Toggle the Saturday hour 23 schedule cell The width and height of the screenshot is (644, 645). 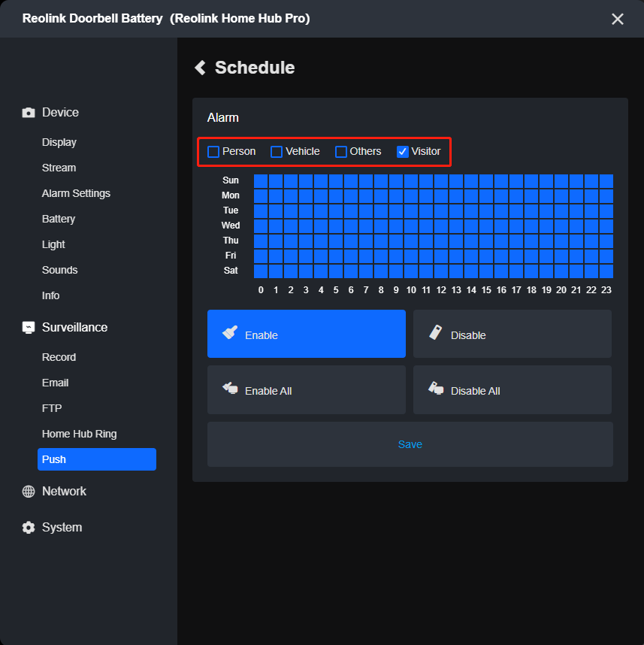click(x=606, y=271)
